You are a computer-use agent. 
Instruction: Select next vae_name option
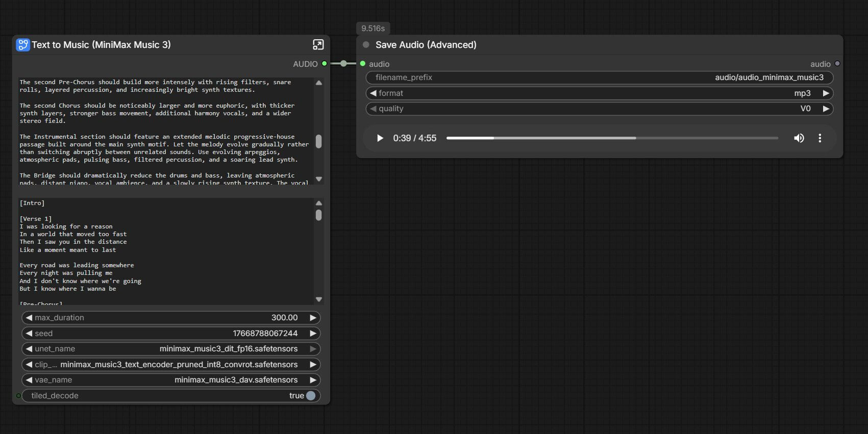[x=313, y=380]
